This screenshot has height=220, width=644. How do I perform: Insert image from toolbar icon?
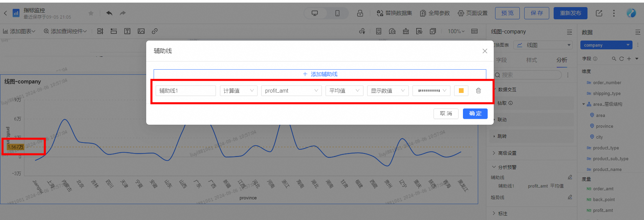tap(141, 31)
